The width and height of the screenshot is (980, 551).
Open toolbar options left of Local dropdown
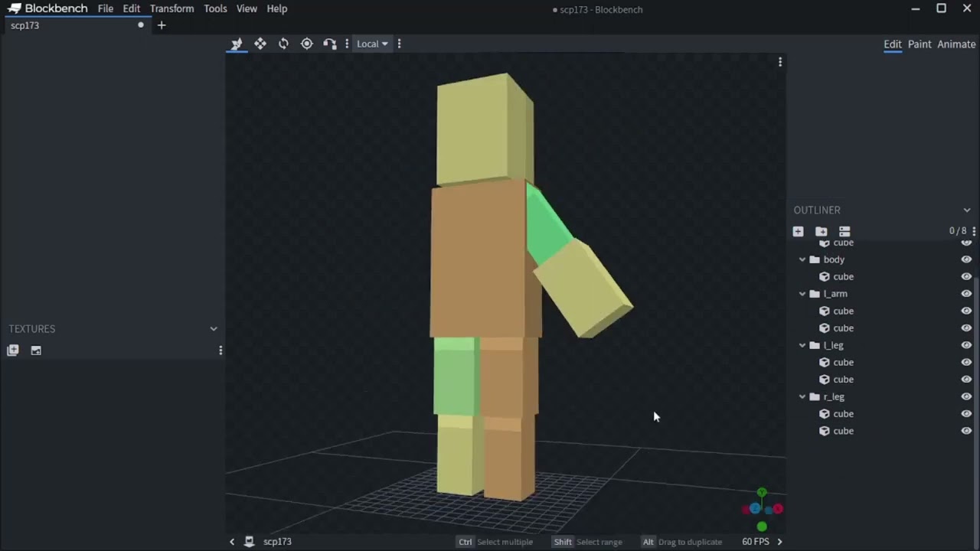point(347,44)
